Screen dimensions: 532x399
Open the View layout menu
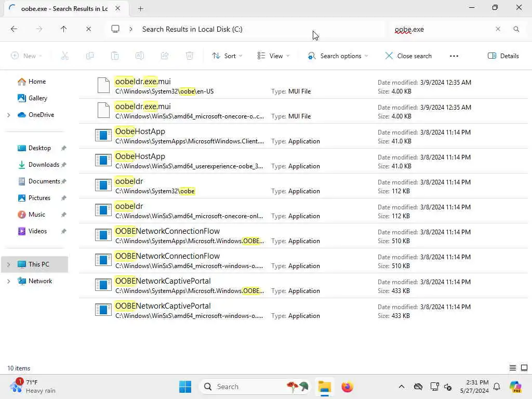(273, 56)
